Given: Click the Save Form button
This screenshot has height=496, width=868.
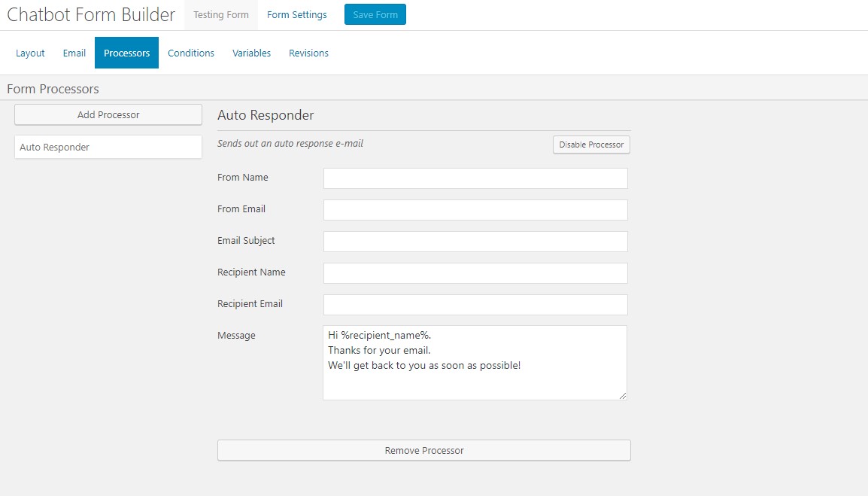Looking at the screenshot, I should 375,14.
